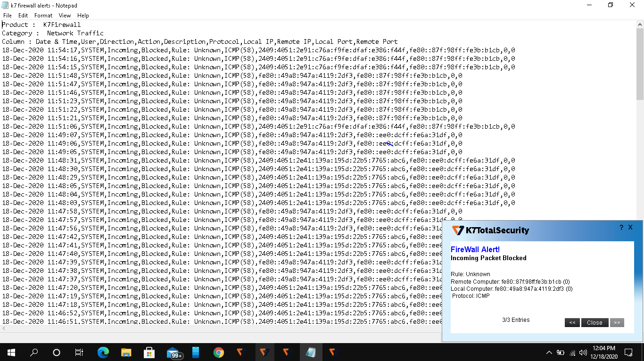The width and height of the screenshot is (644, 361).
Task: Click log row timestamped 11:49:05
Action: click(232, 152)
